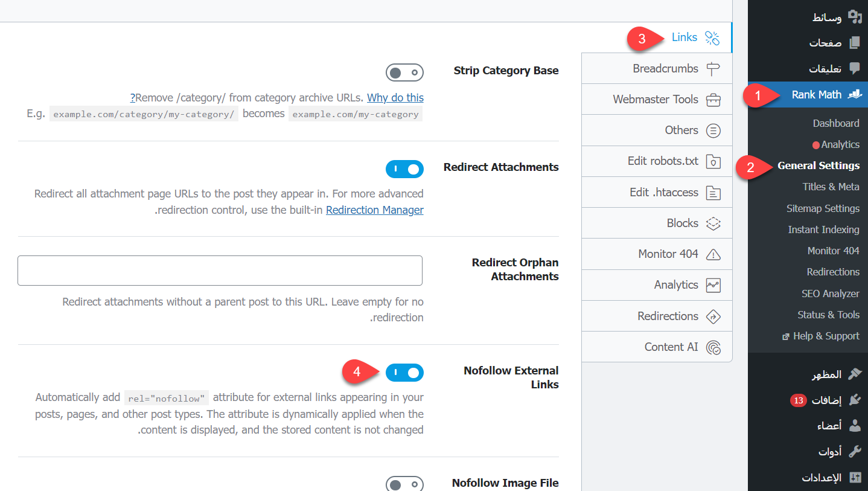Disable the Redirect Attachments toggle

(404, 170)
